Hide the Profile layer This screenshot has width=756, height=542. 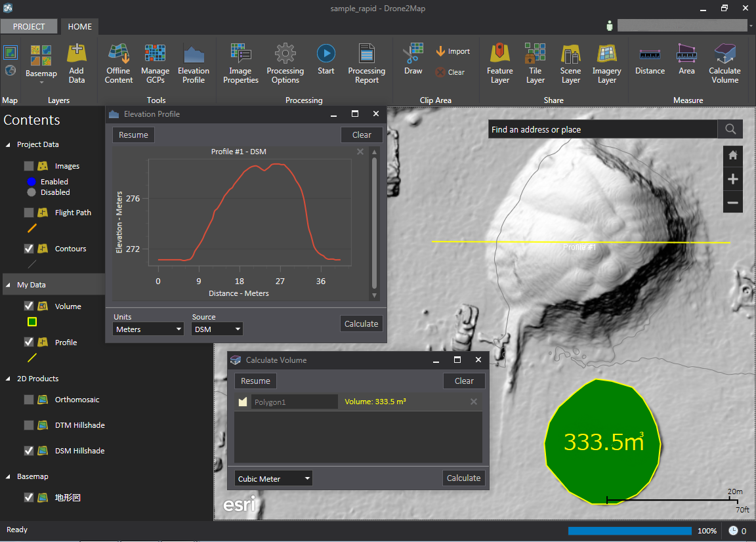29,343
